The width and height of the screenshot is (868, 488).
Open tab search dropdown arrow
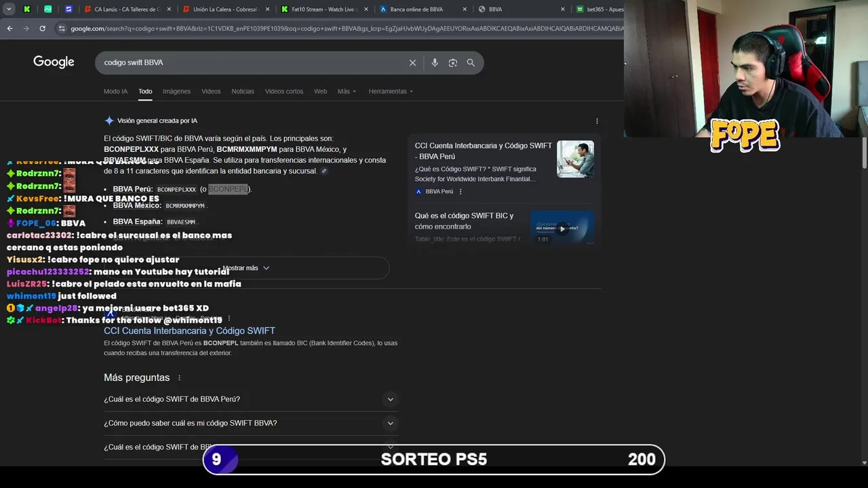[x=9, y=9]
